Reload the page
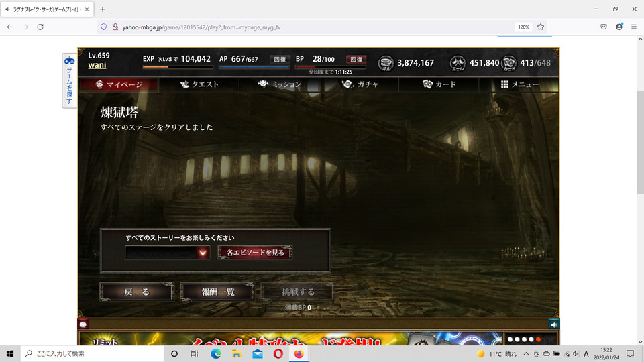Image resolution: width=644 pixels, height=362 pixels. click(x=40, y=27)
